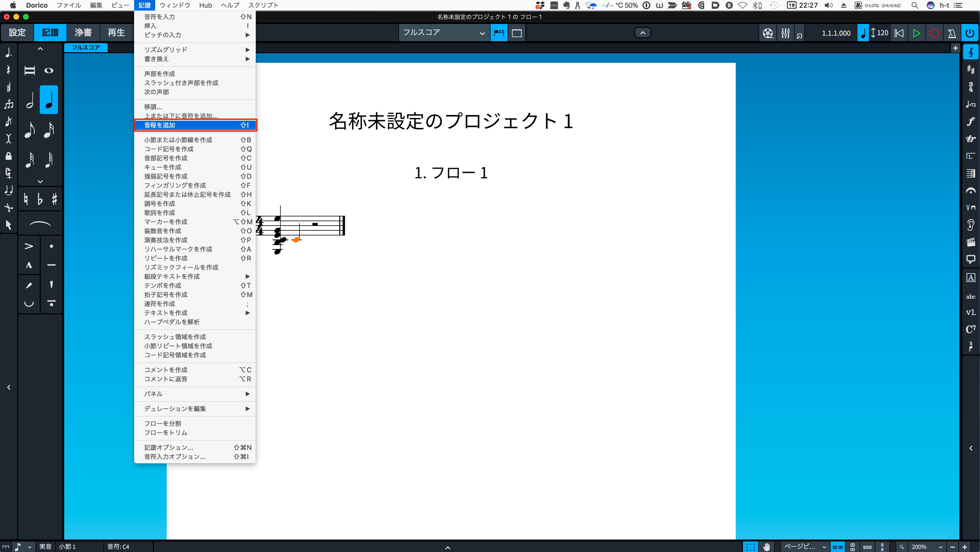This screenshot has height=552, width=980.
Task: Expand the notes list downward
Action: coord(40,182)
